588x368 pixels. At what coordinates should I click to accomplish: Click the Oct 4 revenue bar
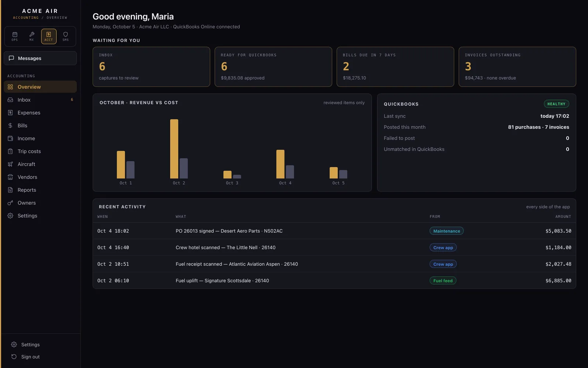pyautogui.click(x=280, y=164)
